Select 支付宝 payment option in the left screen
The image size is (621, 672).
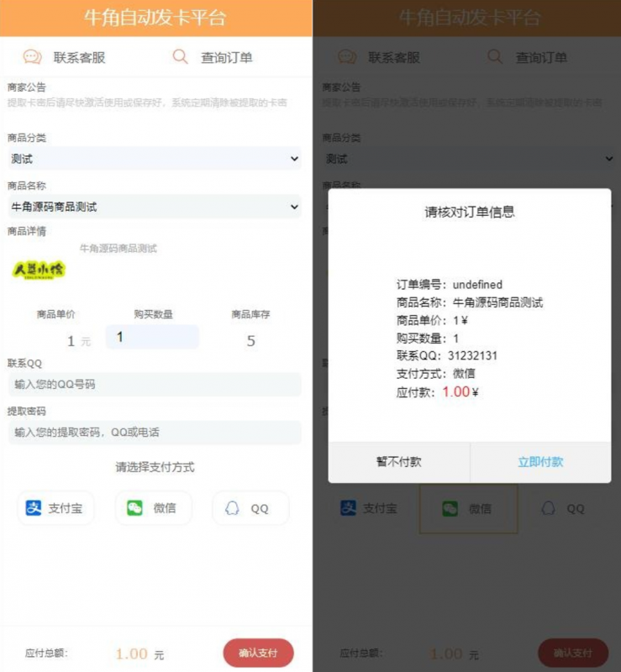click(55, 508)
